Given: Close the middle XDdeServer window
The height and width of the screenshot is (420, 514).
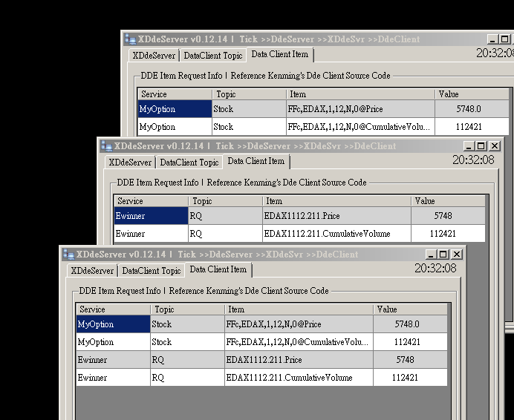Looking at the screenshot, I should point(495,145).
